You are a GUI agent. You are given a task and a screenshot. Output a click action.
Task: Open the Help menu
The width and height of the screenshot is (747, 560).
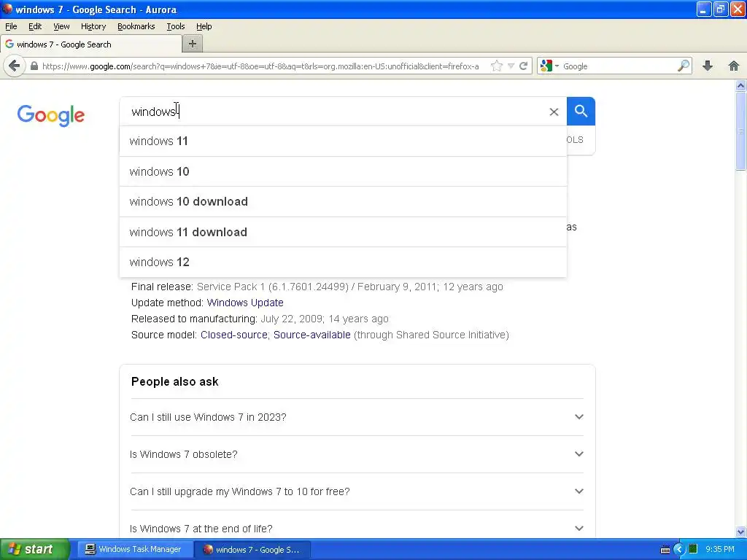pos(204,26)
